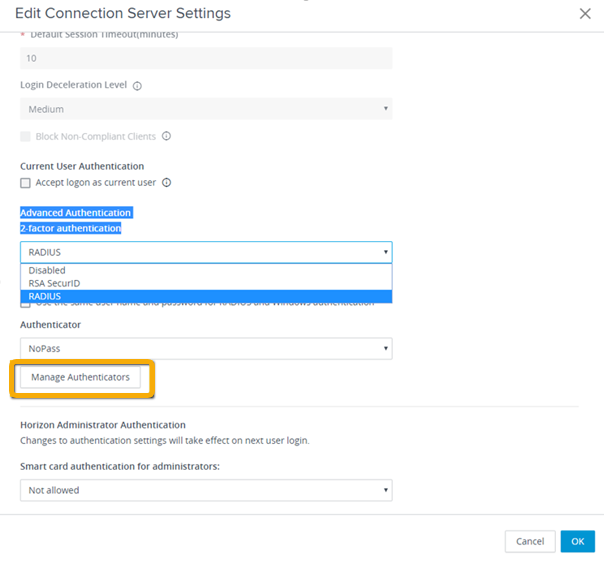Select Disabled from the authentication list
Screen dimensions: 604x561
click(x=47, y=270)
